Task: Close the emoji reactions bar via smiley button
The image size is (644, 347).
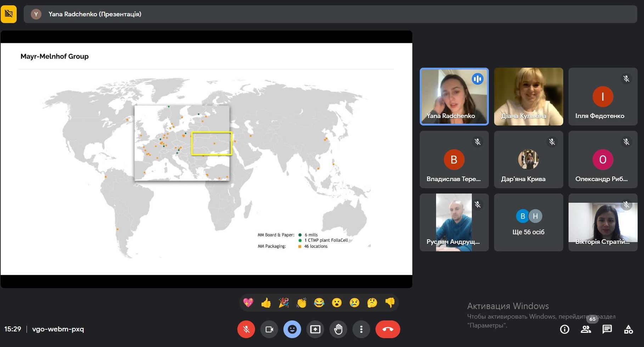Action: (292, 329)
